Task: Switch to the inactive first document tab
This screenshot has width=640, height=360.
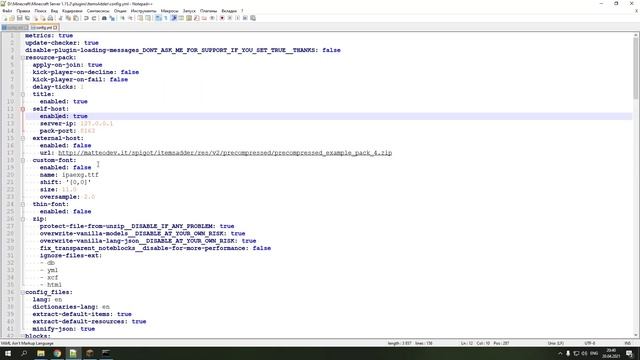Action: tap(15, 28)
